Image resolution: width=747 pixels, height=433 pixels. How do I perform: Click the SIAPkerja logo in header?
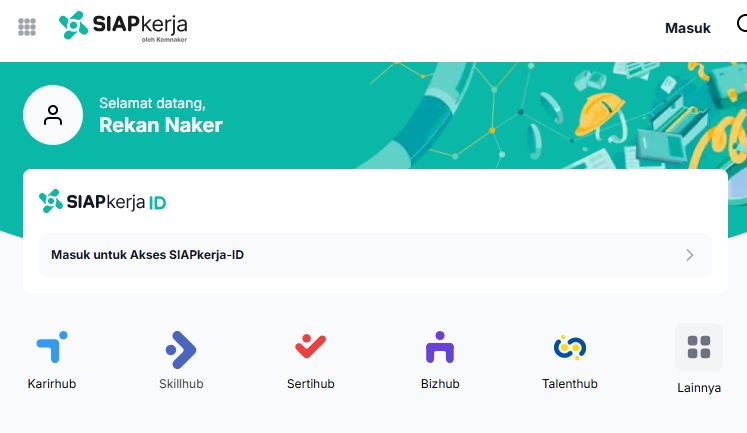click(x=123, y=26)
